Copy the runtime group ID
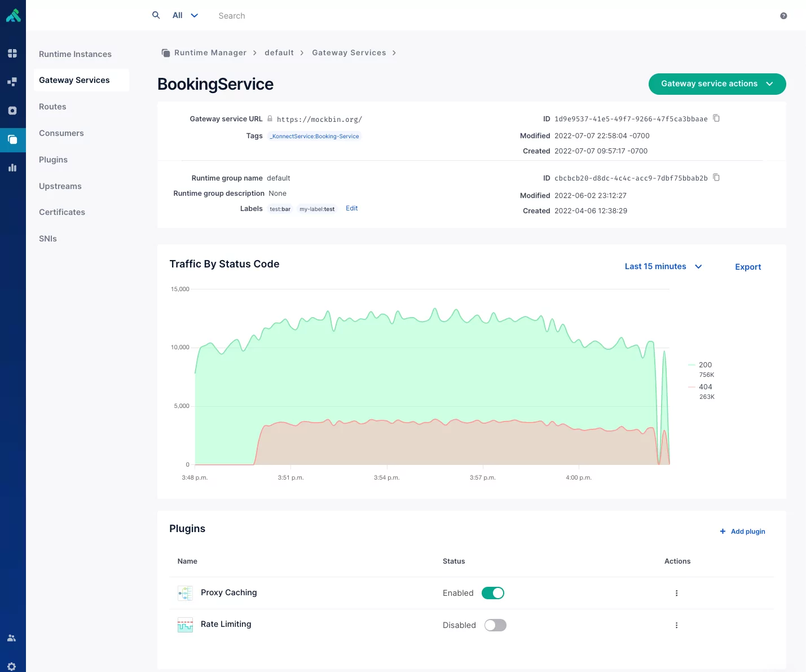806x672 pixels. click(716, 177)
